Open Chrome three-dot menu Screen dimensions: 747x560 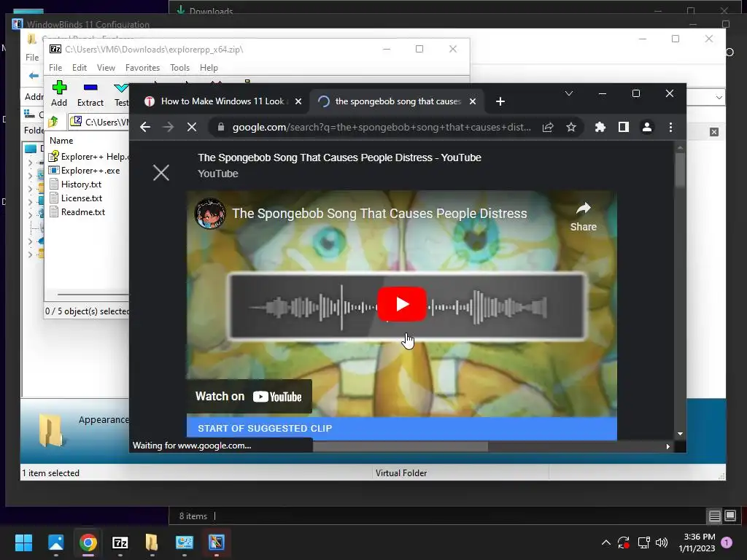(671, 127)
